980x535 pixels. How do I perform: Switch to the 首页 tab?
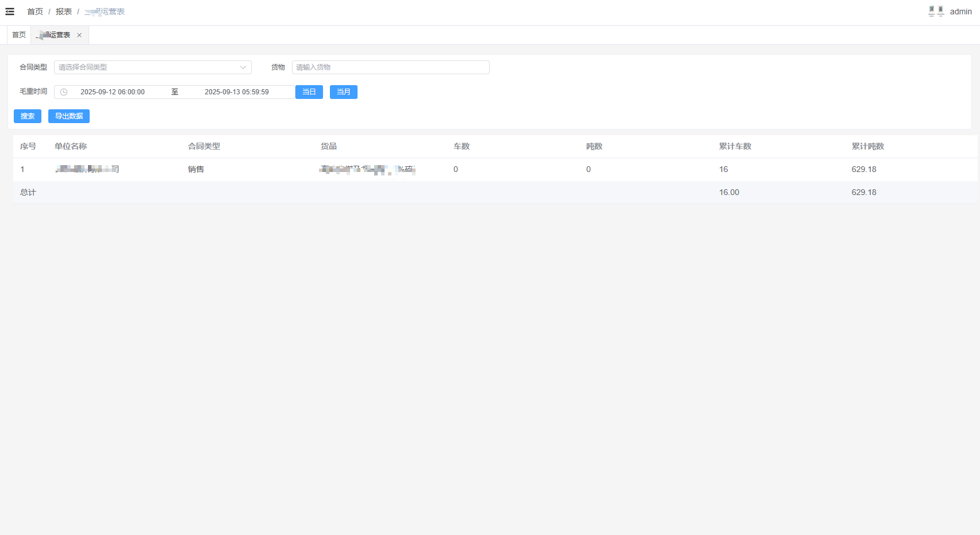click(19, 35)
